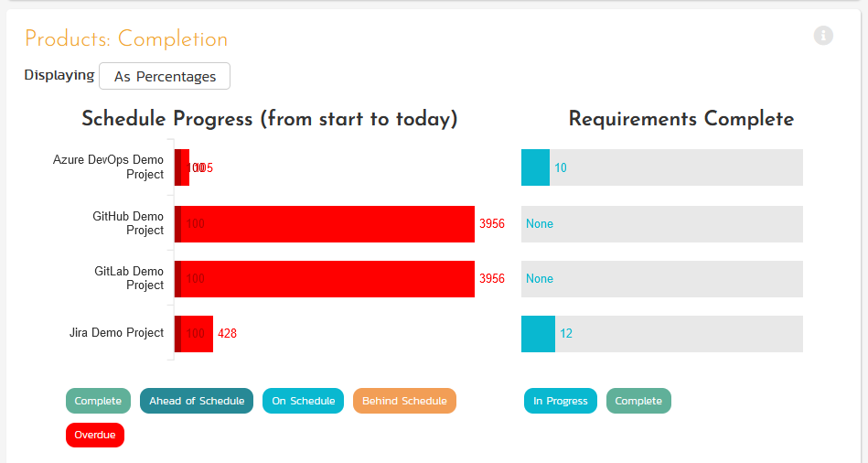Viewport: 868px width, 463px height.
Task: Click the Jira requirements progress bar
Action: click(538, 334)
